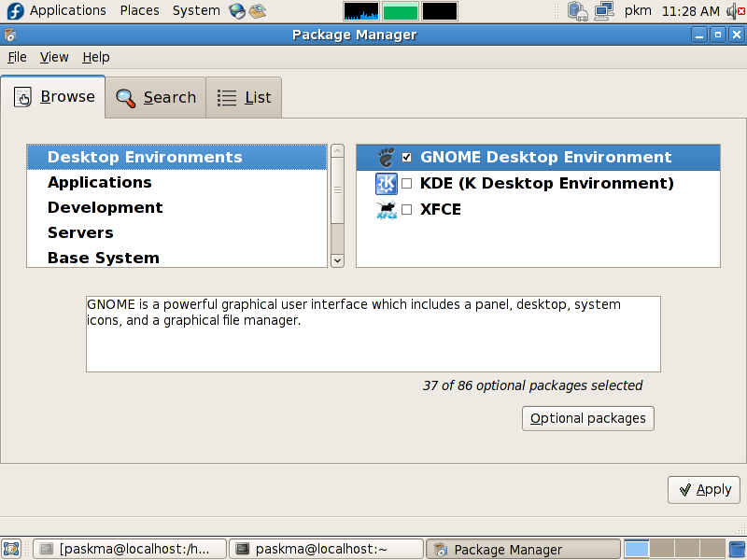Image resolution: width=747 pixels, height=560 pixels.
Task: Click the category list scroll down arrow
Action: coord(337,260)
